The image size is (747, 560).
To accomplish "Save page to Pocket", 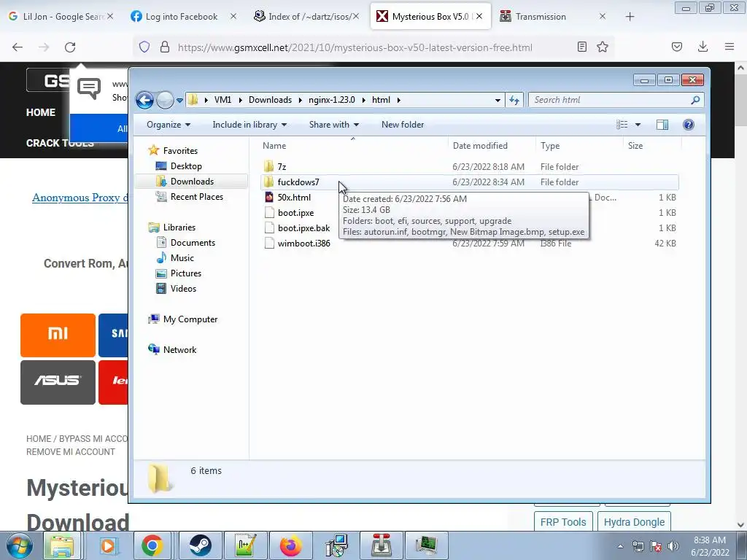I will 676,47.
